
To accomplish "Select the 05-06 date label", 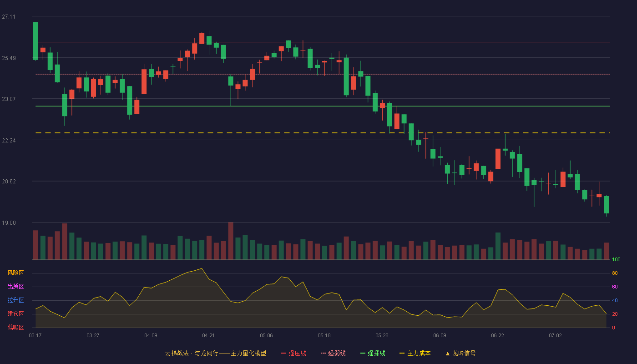I will (266, 335).
